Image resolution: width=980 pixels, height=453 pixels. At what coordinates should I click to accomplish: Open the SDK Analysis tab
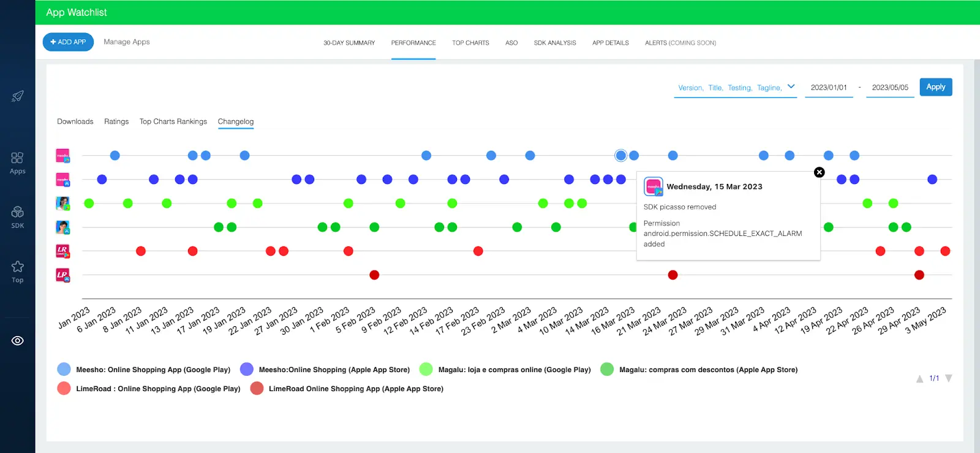click(555, 43)
